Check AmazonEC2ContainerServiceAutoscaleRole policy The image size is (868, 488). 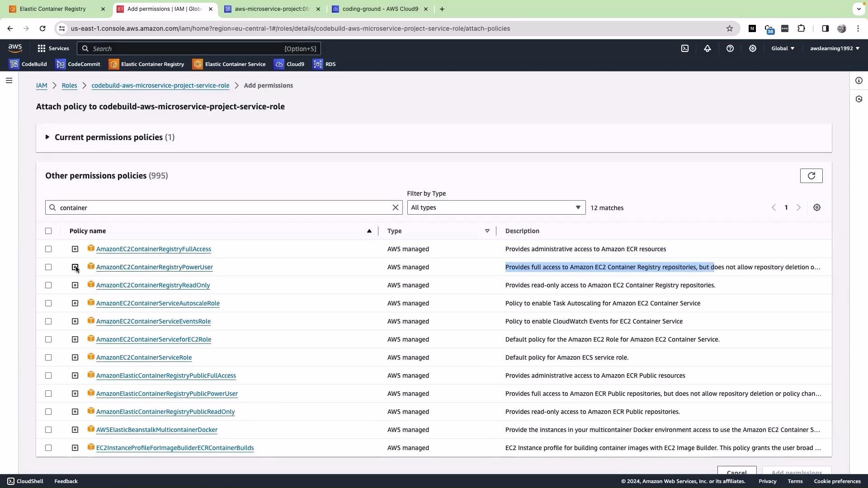point(48,303)
